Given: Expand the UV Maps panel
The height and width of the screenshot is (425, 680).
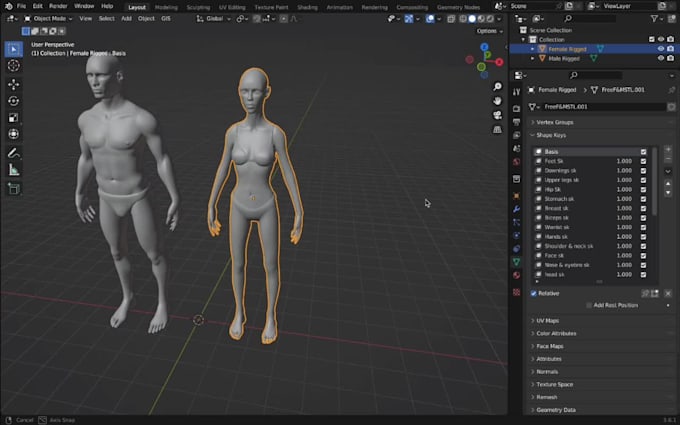Looking at the screenshot, I should (547, 321).
